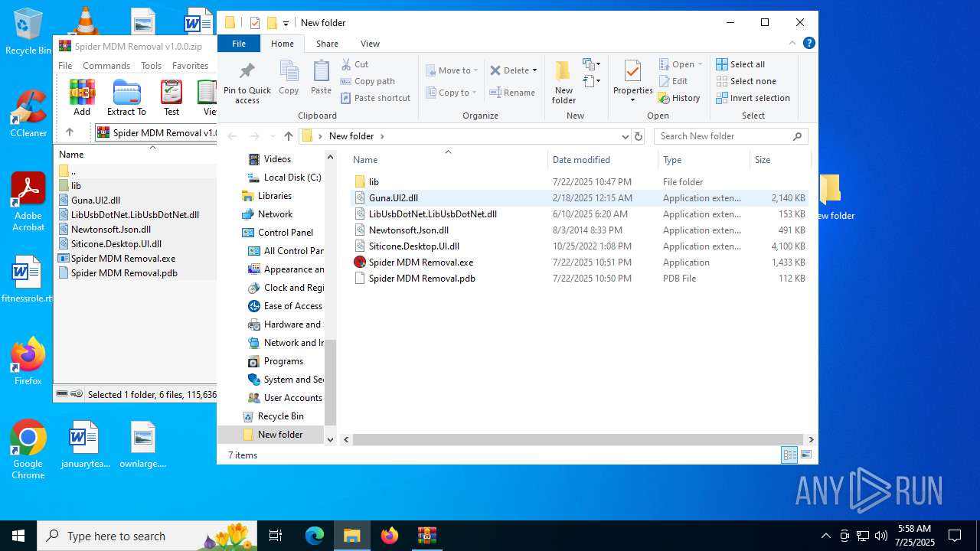This screenshot has width=980, height=551.
Task: Open Recycle Bin desktop icon
Action: 28,31
